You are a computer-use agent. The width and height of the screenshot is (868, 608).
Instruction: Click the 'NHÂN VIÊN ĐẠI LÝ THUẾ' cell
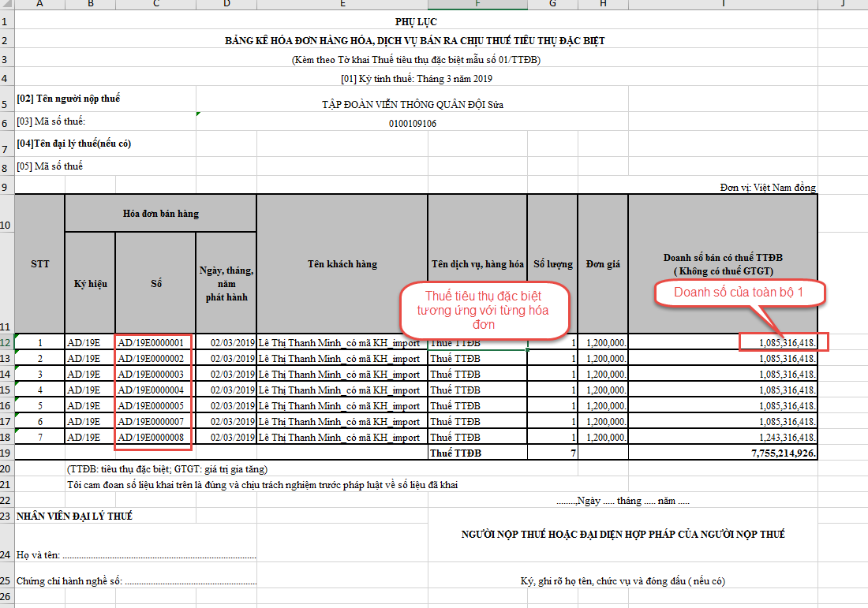(74, 516)
